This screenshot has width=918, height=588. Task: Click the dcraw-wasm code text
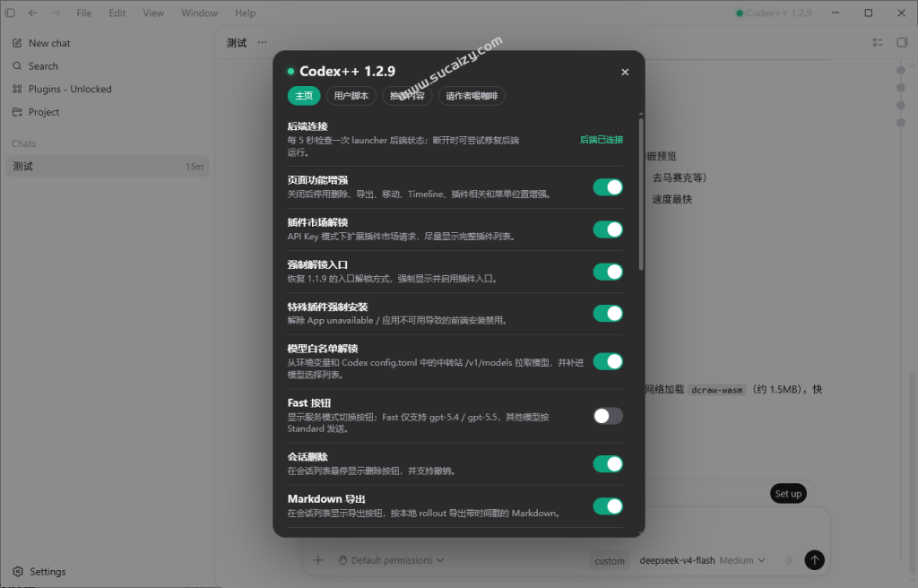click(716, 390)
